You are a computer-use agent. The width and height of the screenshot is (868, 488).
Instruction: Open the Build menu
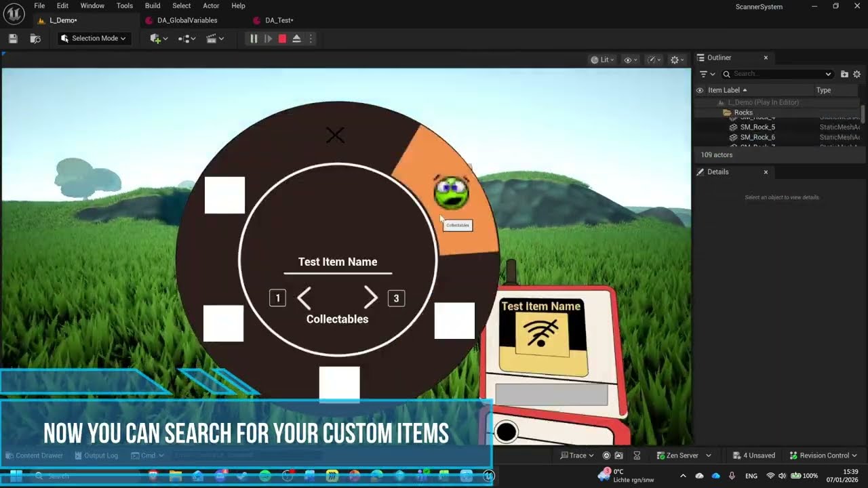153,5
